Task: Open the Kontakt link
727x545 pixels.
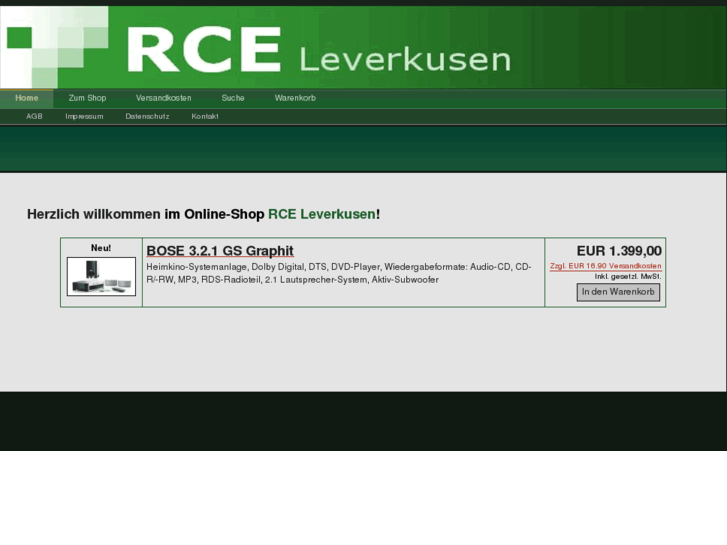Action: click(205, 116)
